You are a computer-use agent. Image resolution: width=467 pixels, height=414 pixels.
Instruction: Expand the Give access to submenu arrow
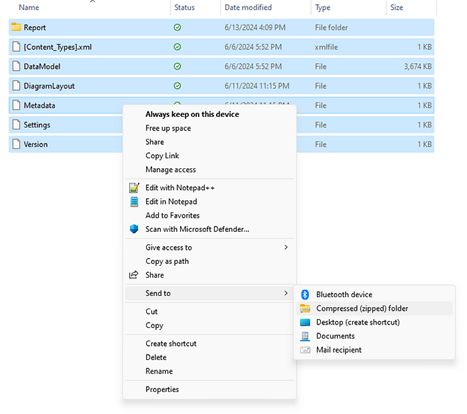tap(286, 247)
